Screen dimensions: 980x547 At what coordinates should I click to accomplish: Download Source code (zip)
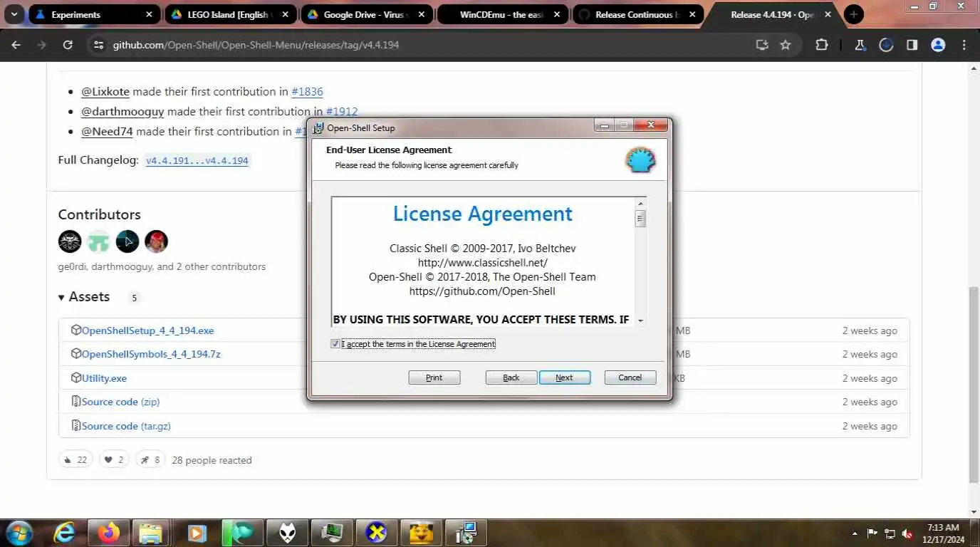(120, 402)
